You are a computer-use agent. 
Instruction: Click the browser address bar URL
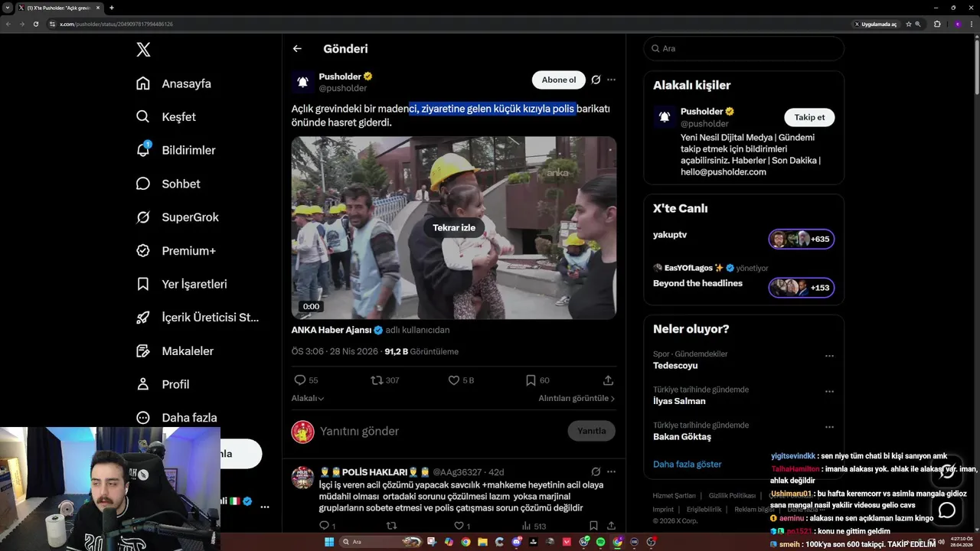click(116, 24)
